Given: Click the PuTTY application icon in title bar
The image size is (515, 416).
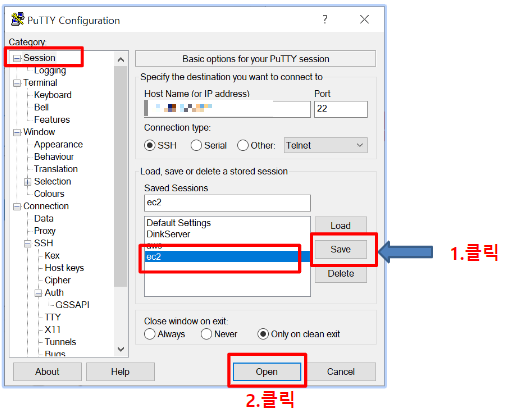Looking at the screenshot, I should click(18, 19).
